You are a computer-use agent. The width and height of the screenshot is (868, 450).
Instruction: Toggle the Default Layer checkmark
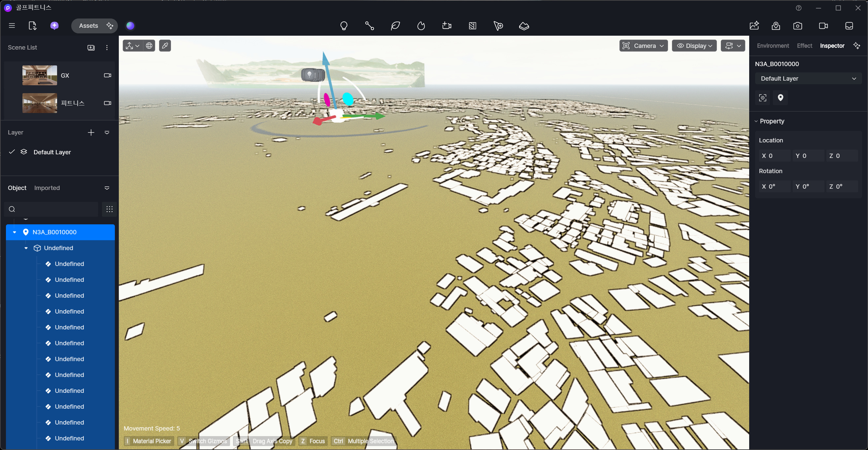click(12, 152)
